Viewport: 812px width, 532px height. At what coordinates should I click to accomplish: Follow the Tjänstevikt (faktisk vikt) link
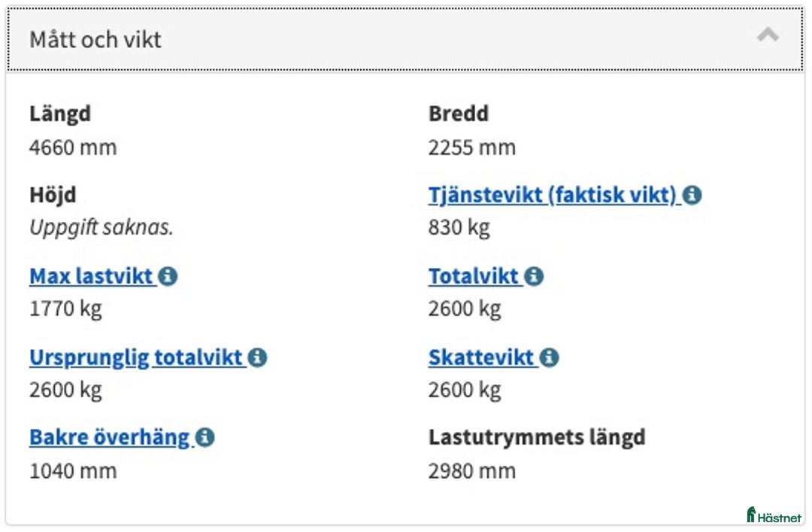[x=553, y=194]
